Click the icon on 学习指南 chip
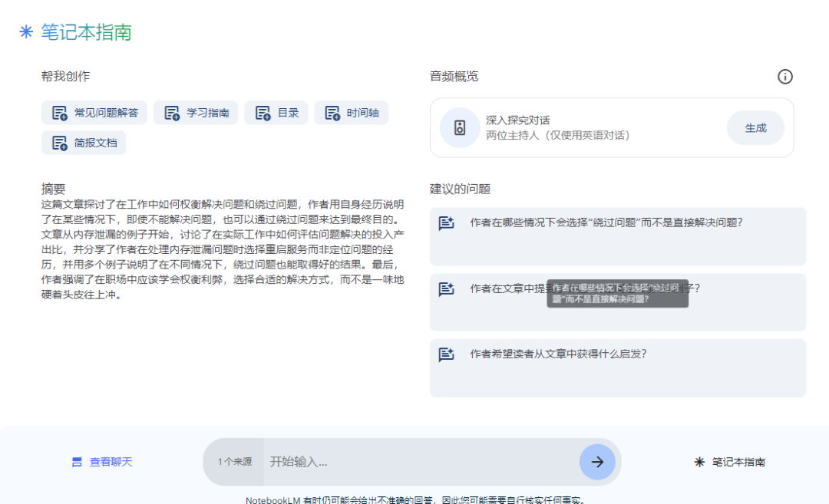 172,113
